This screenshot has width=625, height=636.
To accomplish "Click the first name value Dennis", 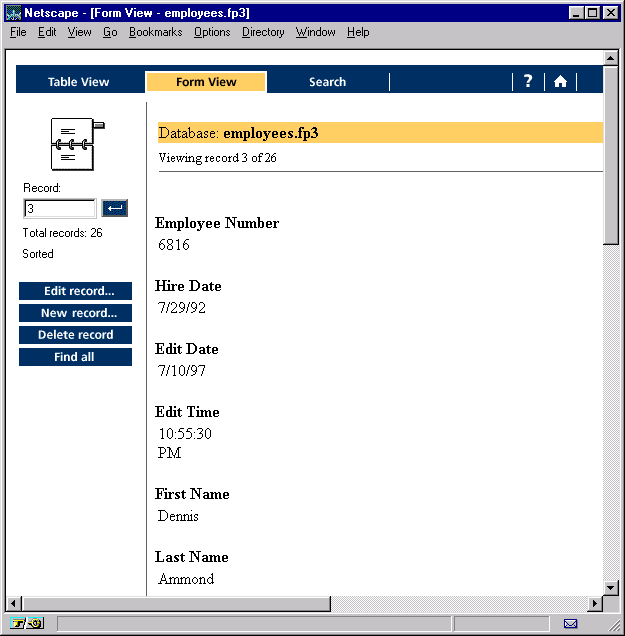I will pos(178,516).
